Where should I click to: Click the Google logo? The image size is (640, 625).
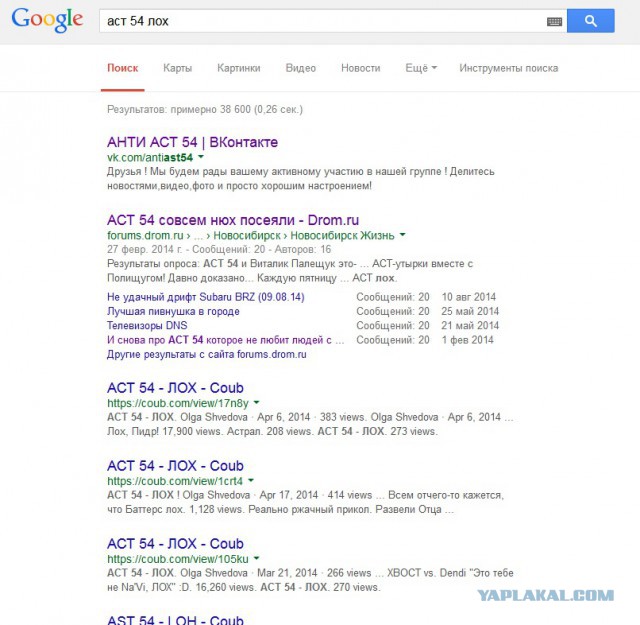47,20
